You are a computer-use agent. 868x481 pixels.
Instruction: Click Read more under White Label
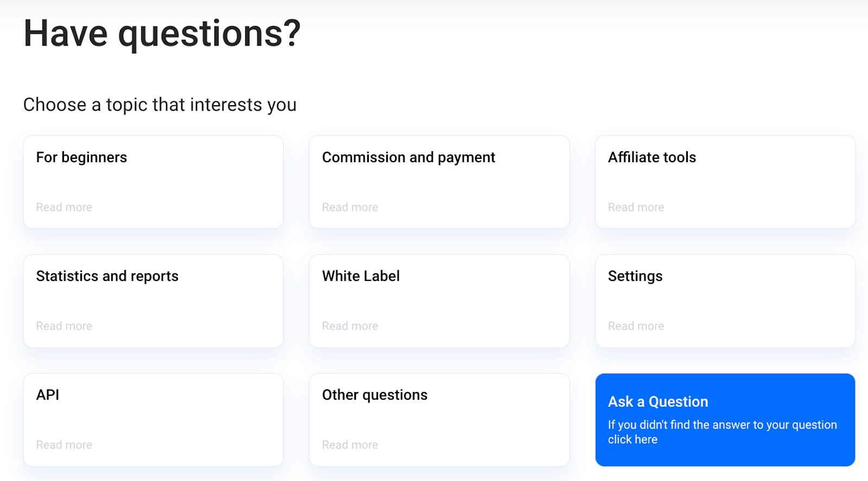coord(350,326)
